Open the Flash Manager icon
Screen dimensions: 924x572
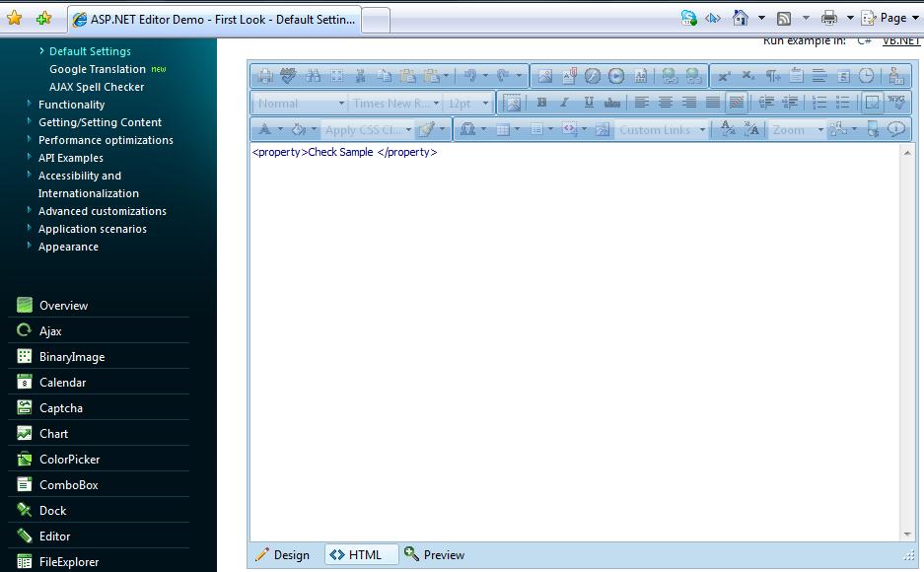tap(593, 76)
